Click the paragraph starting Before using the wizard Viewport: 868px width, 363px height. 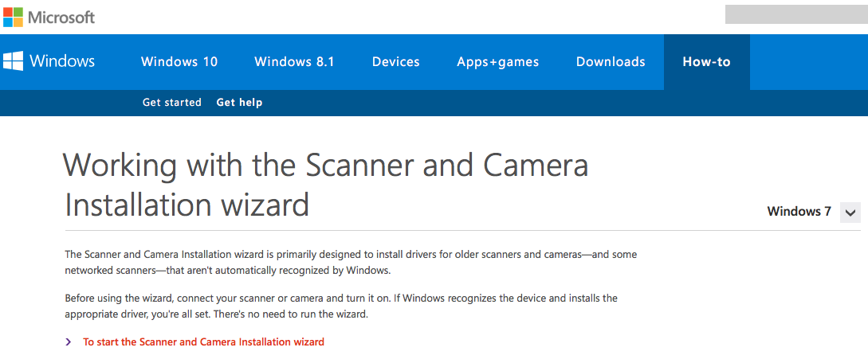coord(340,306)
